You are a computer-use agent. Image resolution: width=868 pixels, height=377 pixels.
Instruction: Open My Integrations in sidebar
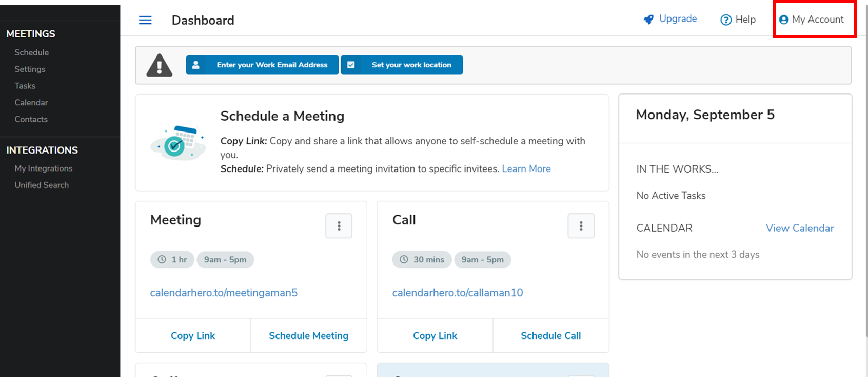tap(44, 168)
